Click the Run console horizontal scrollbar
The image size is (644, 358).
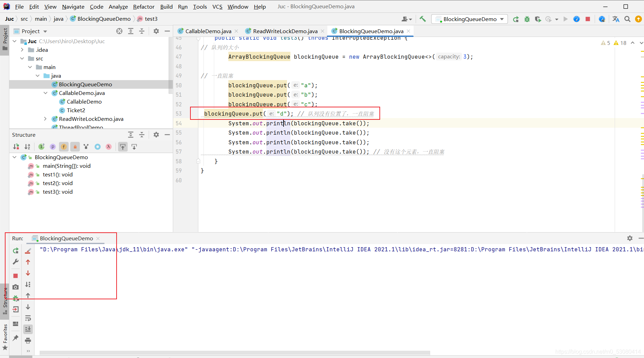point(235,353)
